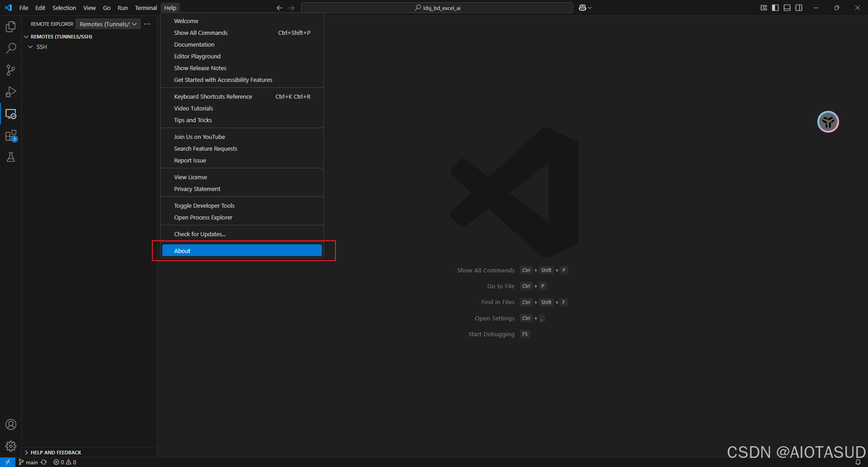
Task: Open the Go menu
Action: [107, 8]
